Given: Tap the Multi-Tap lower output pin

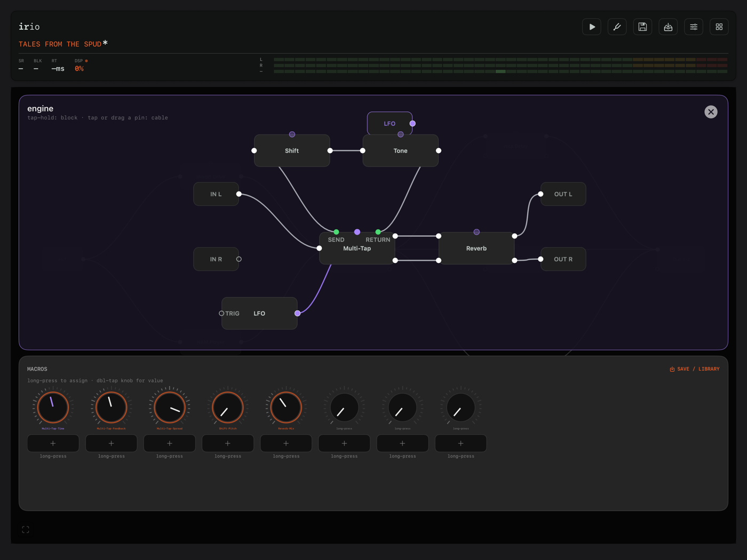Looking at the screenshot, I should click(x=395, y=261).
